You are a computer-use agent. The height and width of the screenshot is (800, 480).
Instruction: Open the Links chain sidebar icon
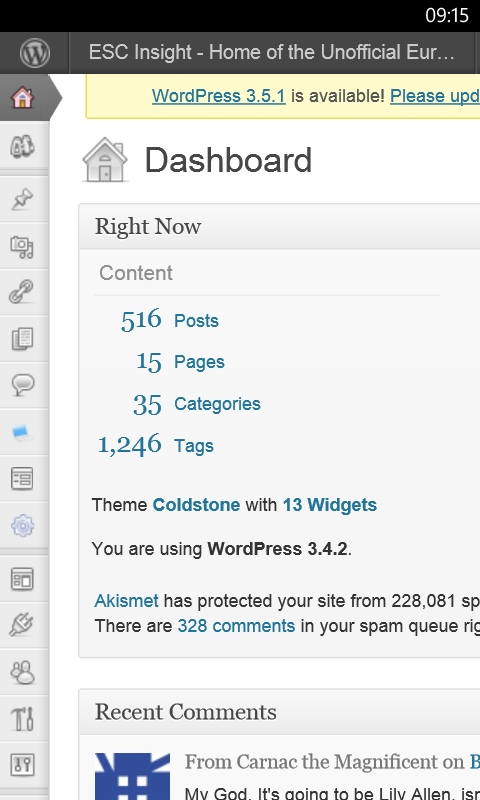pyautogui.click(x=22, y=292)
